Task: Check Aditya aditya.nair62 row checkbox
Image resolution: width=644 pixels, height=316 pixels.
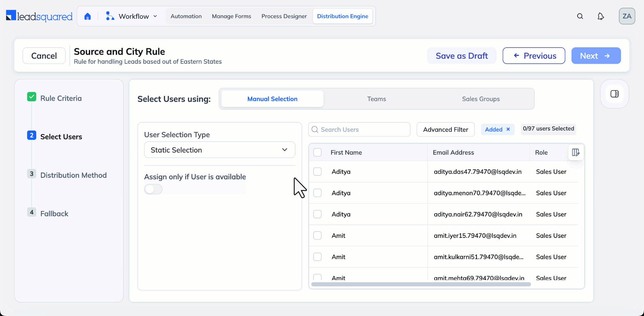Action: (317, 214)
